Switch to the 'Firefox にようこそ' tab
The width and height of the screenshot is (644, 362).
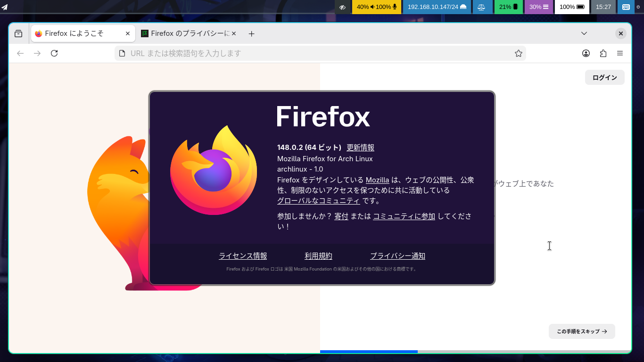pos(83,33)
